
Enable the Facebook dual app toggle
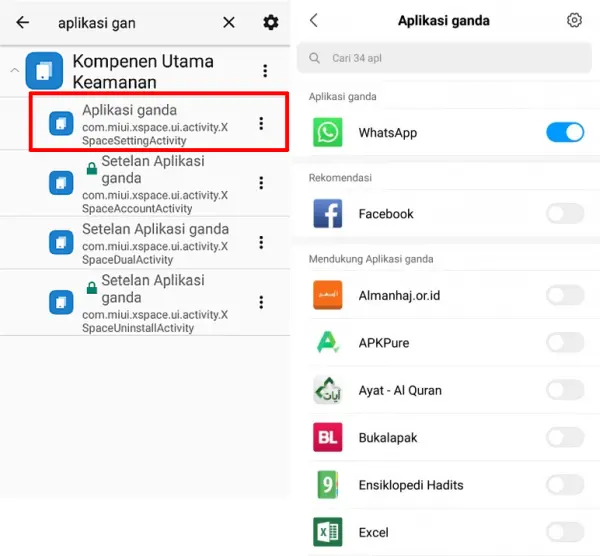point(565,214)
